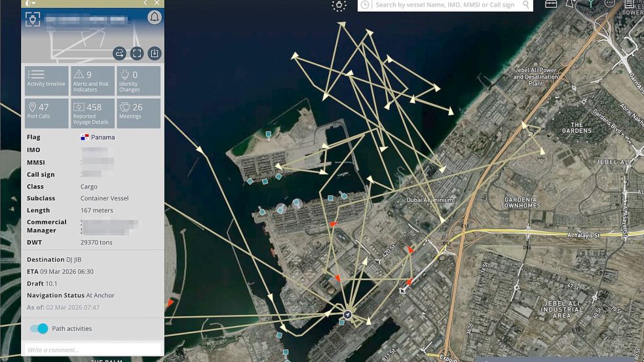The width and height of the screenshot is (644, 362).
Task: Click the Jebel Ali Power and Desalination Plant label
Action: [x=535, y=77]
